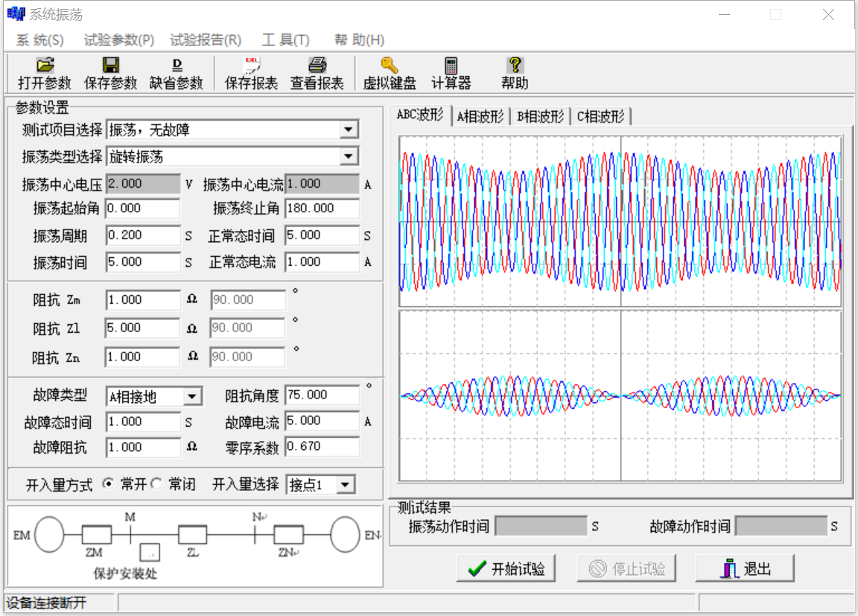Viewport: 858px width, 616px height.
Task: Click the 帮助 question mark icon
Action: tap(515, 66)
